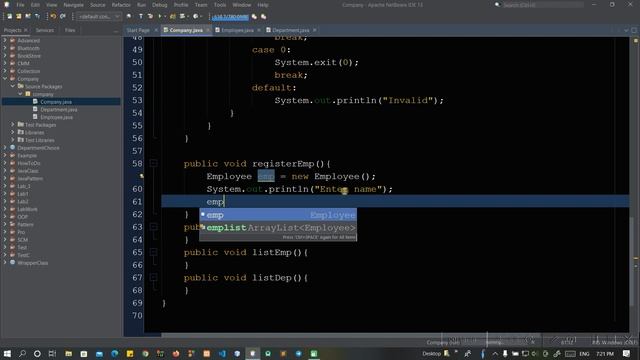This screenshot has height=360, width=640.
Task: Select the JavaPattern project
Action: click(x=30, y=178)
